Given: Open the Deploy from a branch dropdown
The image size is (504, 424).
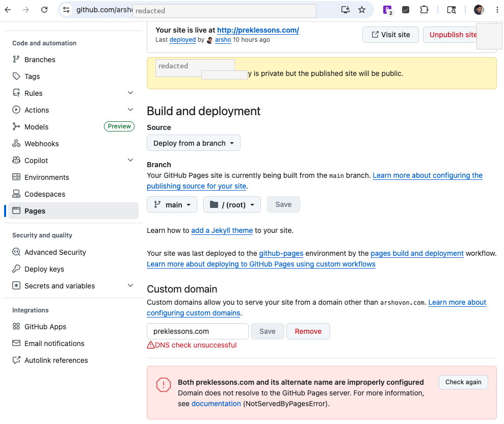Looking at the screenshot, I should (x=194, y=143).
